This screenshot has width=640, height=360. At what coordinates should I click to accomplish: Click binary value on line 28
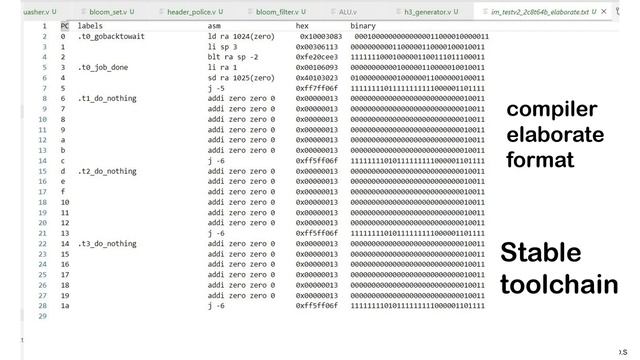[x=418, y=306]
